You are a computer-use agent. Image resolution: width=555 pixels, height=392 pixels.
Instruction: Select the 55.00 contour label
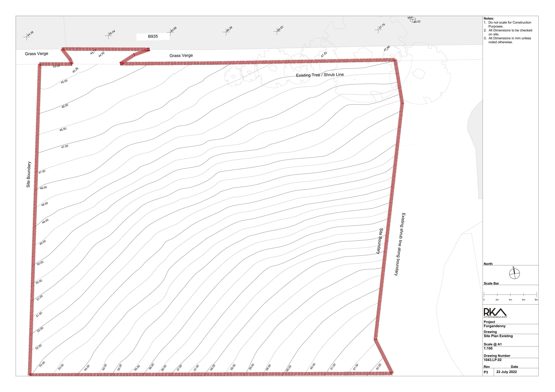coord(120,367)
